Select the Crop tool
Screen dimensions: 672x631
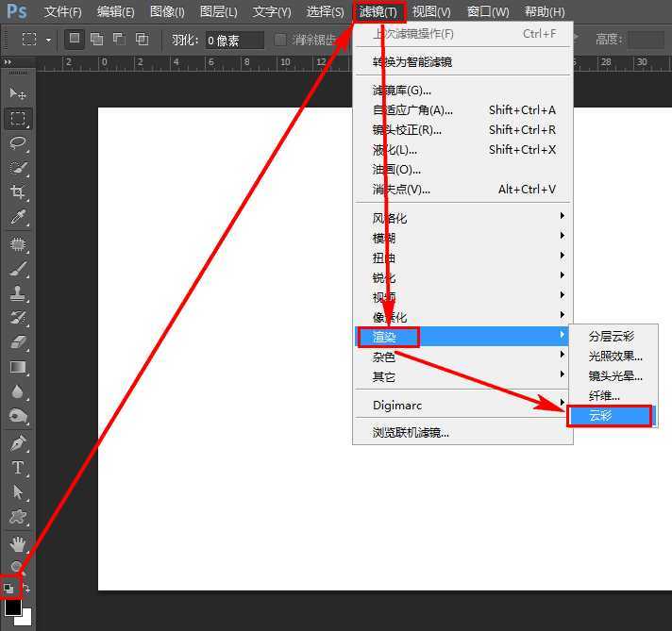(18, 192)
